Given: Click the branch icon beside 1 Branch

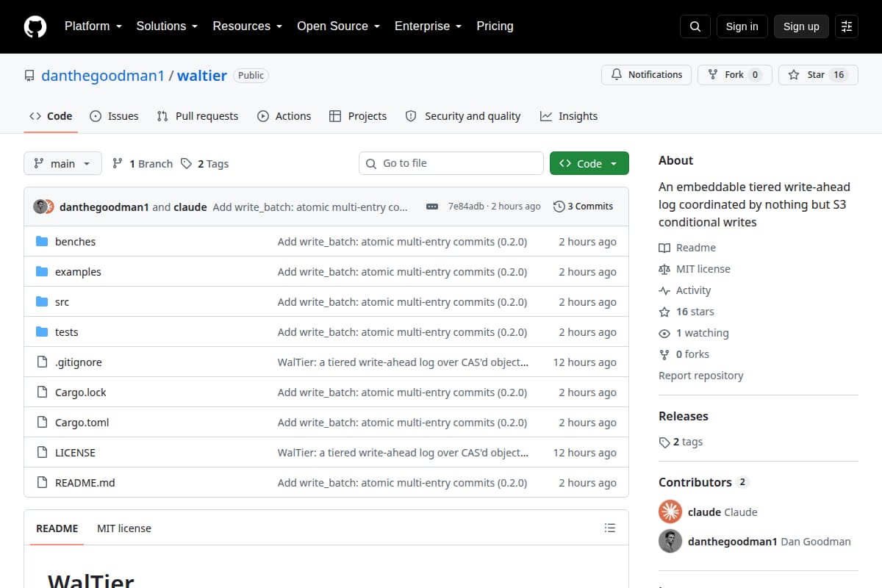Looking at the screenshot, I should pyautogui.click(x=118, y=164).
